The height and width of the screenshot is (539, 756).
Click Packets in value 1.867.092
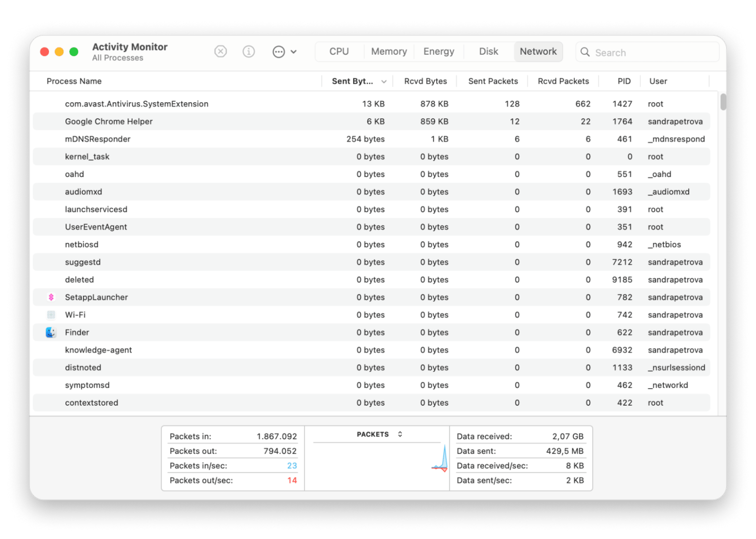pyautogui.click(x=277, y=436)
